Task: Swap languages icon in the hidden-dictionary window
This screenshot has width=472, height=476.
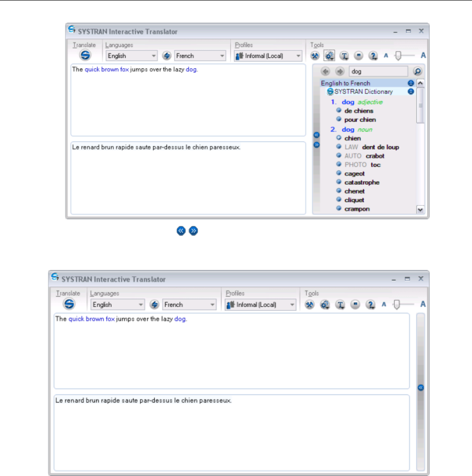Action: click(154, 305)
